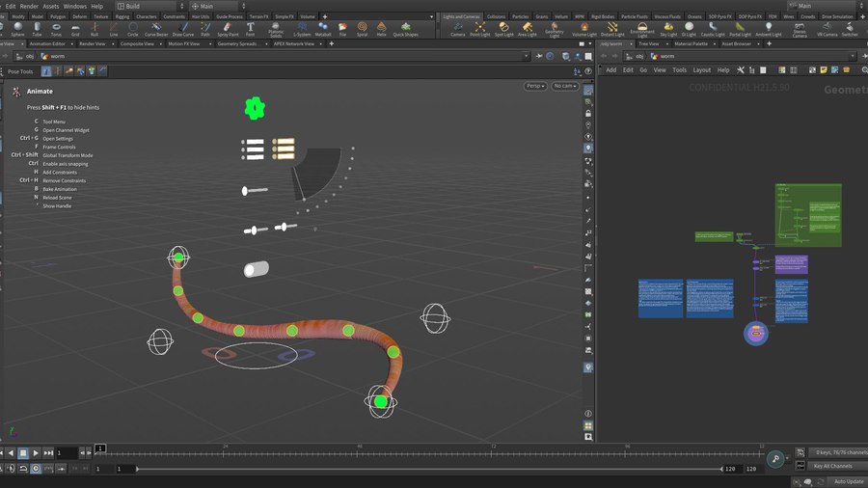Open the Persp camera dropdown

[x=535, y=86]
